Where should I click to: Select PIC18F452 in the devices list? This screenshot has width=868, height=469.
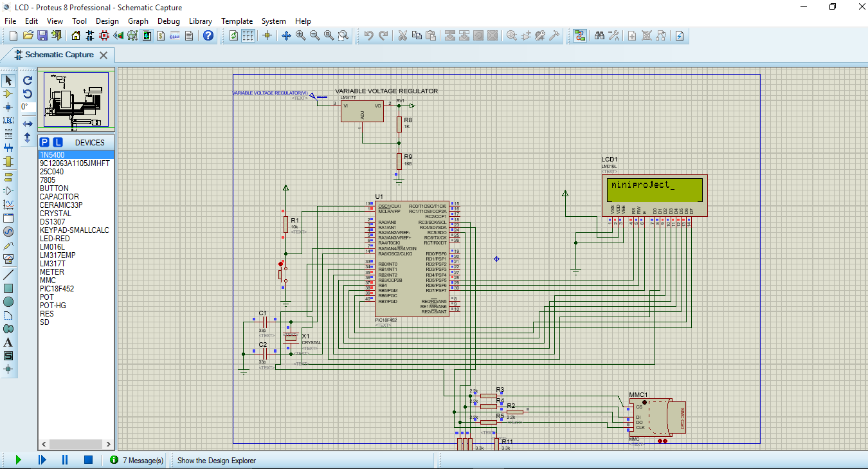tap(76, 289)
